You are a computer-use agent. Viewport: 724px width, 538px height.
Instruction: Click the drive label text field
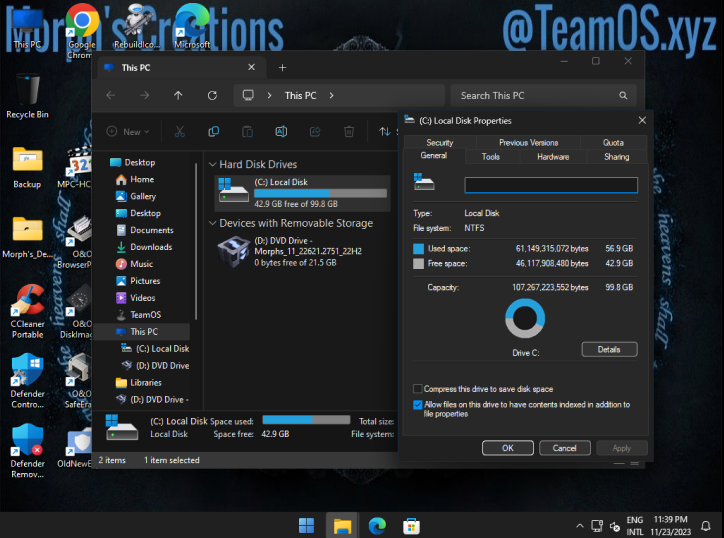tap(551, 185)
